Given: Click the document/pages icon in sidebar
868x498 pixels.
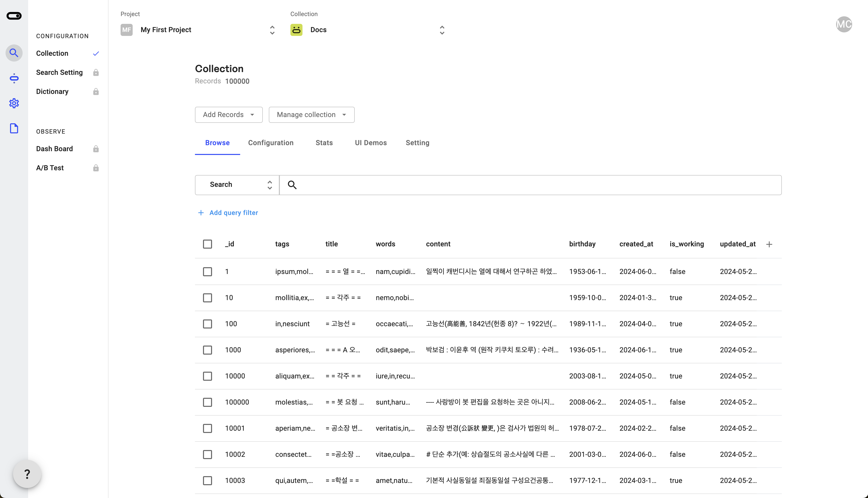Looking at the screenshot, I should pyautogui.click(x=14, y=129).
